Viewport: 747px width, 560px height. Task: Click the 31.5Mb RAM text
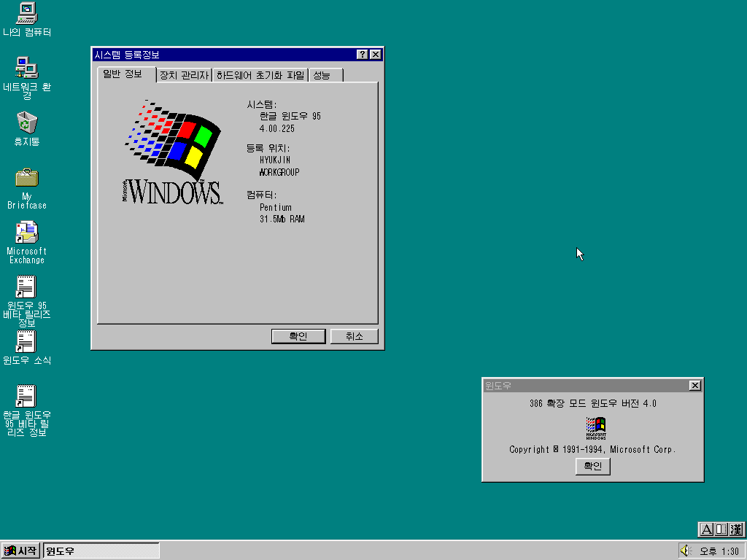click(x=282, y=219)
